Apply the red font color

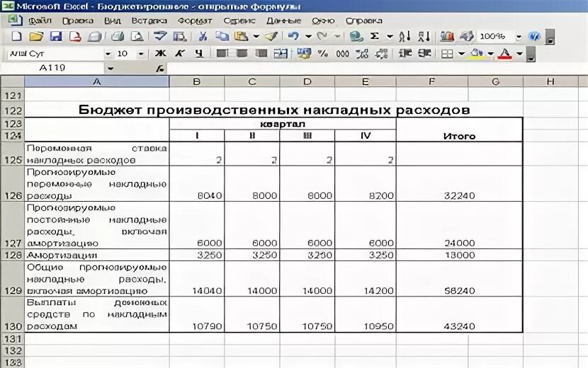[x=504, y=54]
